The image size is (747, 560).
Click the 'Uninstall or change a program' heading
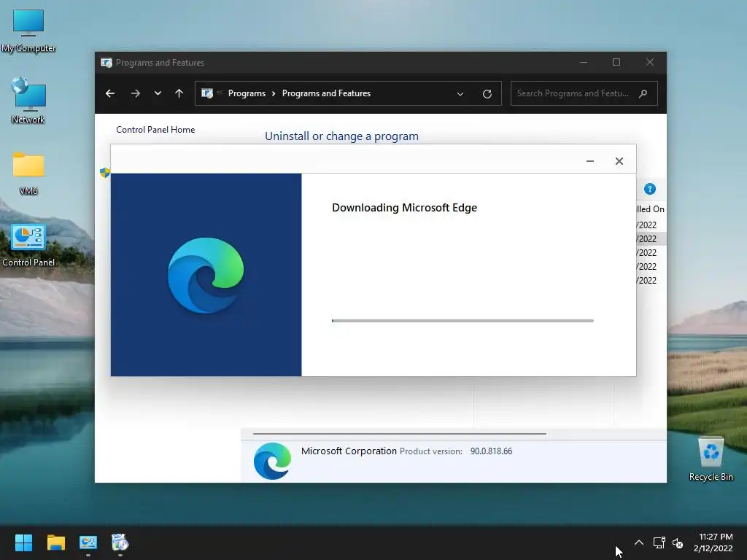coord(341,136)
